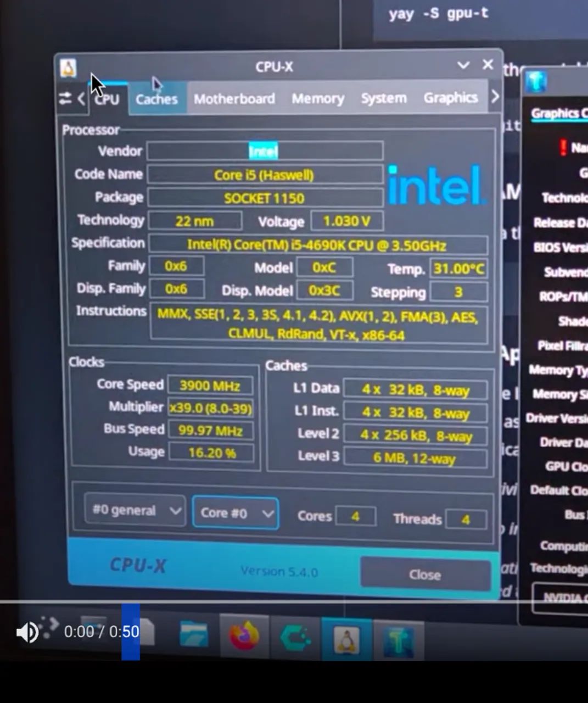Click the CPU-X app icon in the title bar
The height and width of the screenshot is (703, 588).
[x=68, y=68]
